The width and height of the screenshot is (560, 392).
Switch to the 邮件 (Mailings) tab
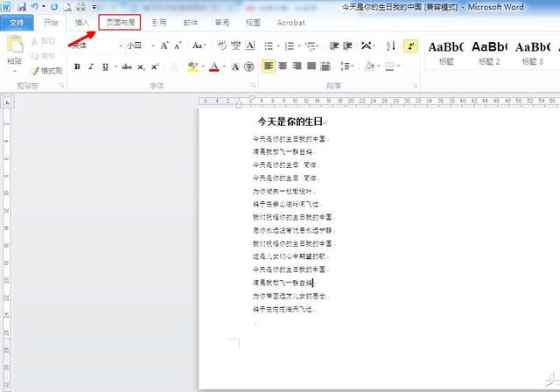(x=191, y=23)
